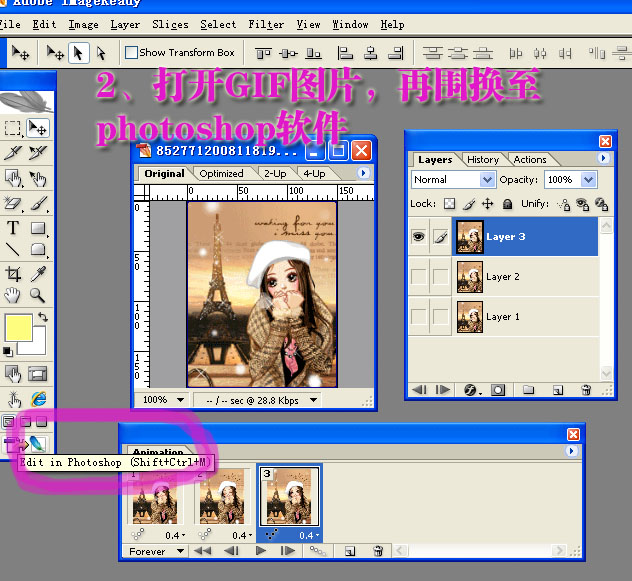Select Layer 2 row in Layers
The image size is (632, 581).
tap(504, 277)
